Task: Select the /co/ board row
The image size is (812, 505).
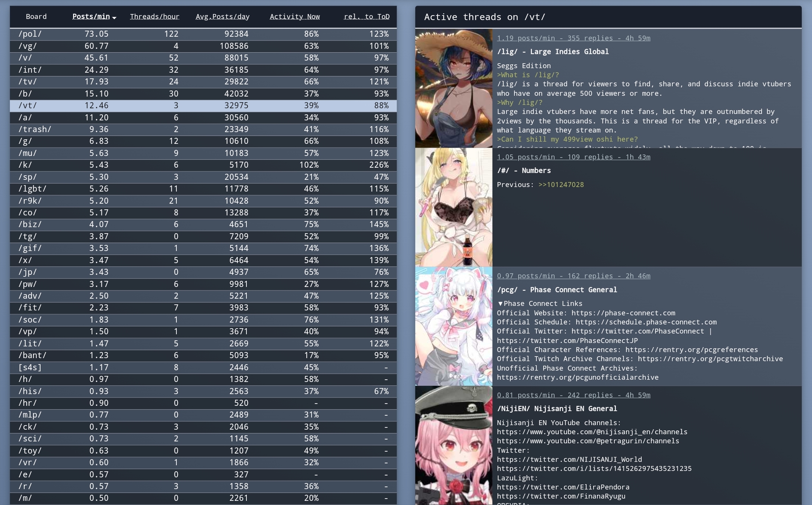Action: tap(203, 213)
